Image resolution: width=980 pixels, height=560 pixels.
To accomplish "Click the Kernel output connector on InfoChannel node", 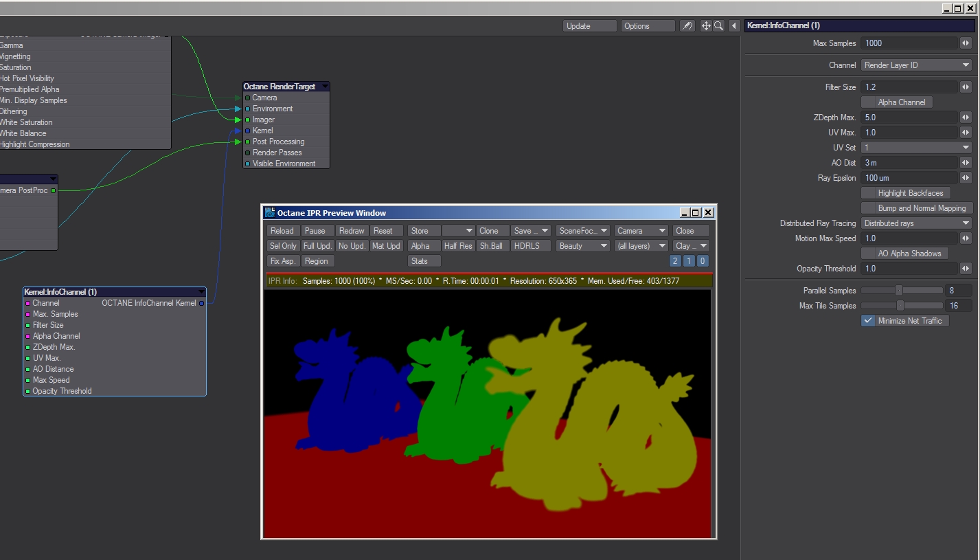I will (201, 303).
